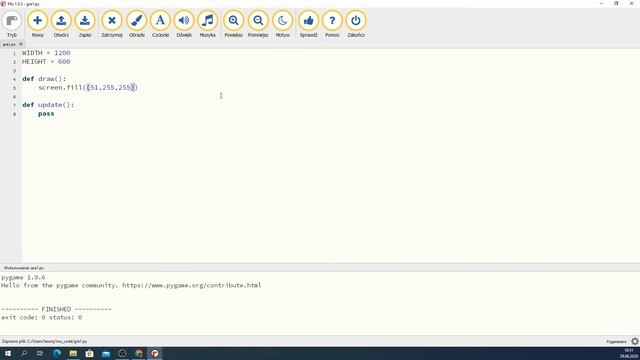Place cursor on def update(): line
Screen dimensions: 640x360
[x=48, y=105]
